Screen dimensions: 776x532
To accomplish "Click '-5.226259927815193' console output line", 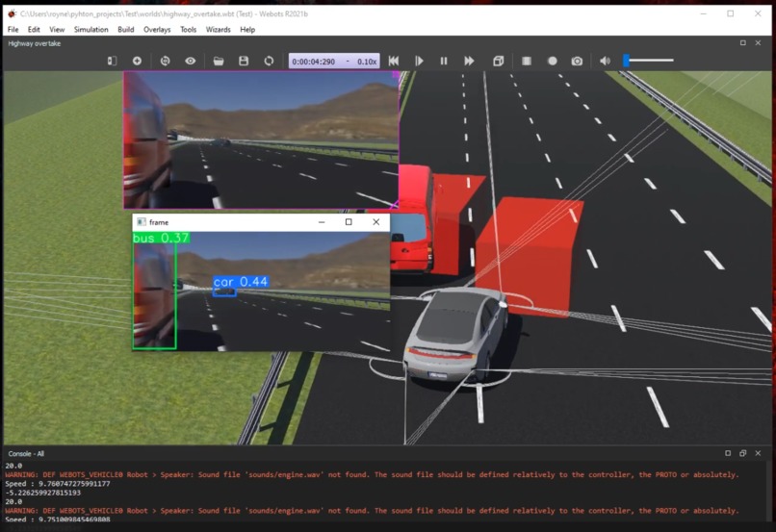I will pyautogui.click(x=42, y=493).
